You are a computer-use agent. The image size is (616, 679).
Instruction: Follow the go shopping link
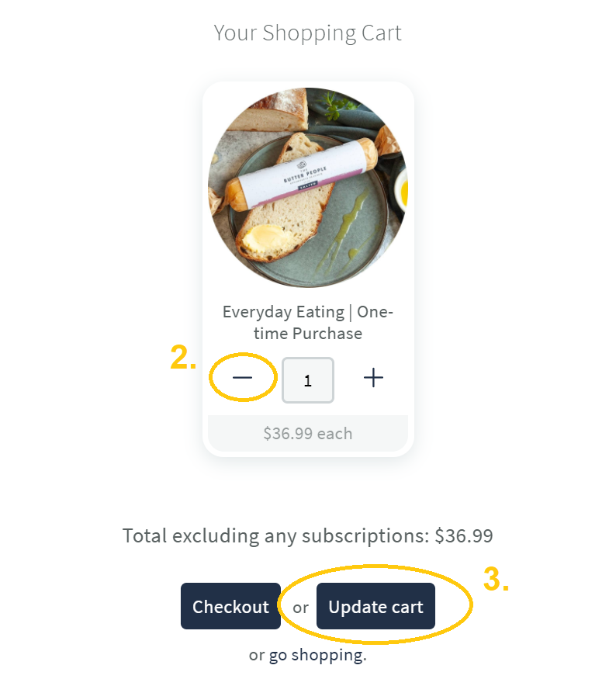(x=317, y=655)
